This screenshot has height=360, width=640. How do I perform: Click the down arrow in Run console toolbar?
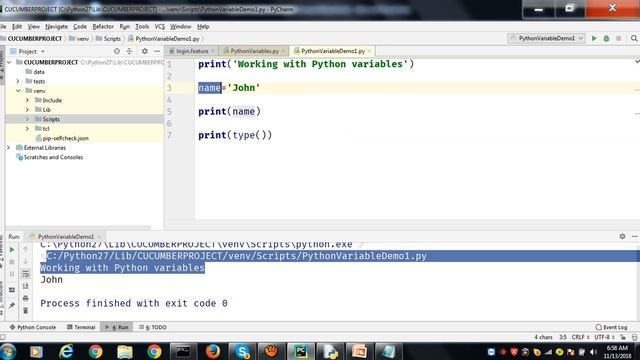point(25,262)
